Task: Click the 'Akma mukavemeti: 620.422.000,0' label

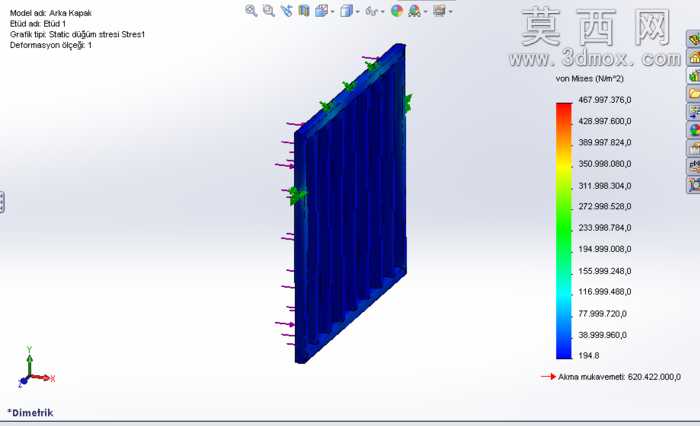Action: [x=619, y=377]
